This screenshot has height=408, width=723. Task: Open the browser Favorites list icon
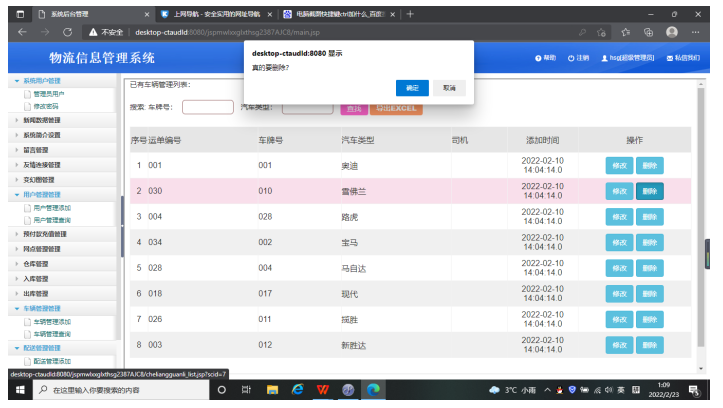(x=625, y=32)
